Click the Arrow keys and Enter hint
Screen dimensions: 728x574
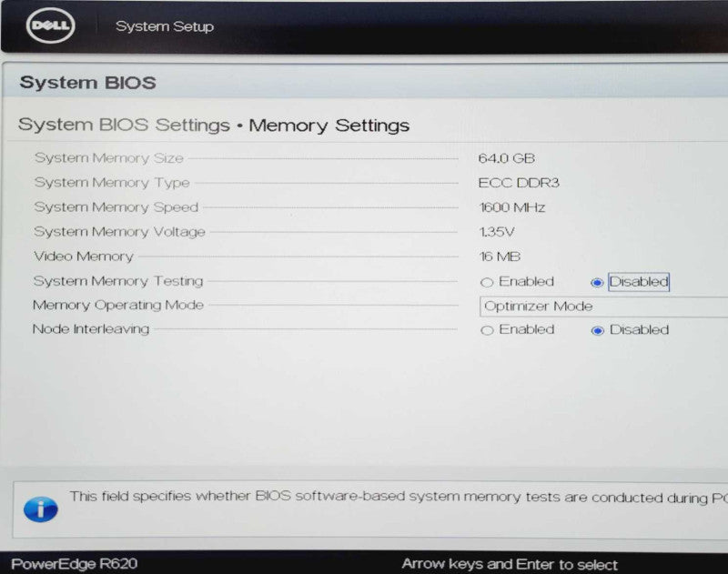tap(510, 564)
